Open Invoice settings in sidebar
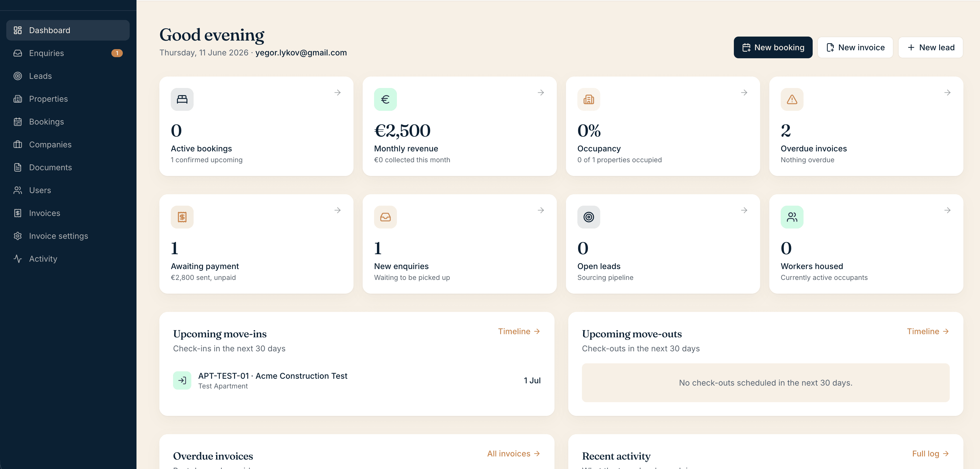980x469 pixels. pos(68,236)
